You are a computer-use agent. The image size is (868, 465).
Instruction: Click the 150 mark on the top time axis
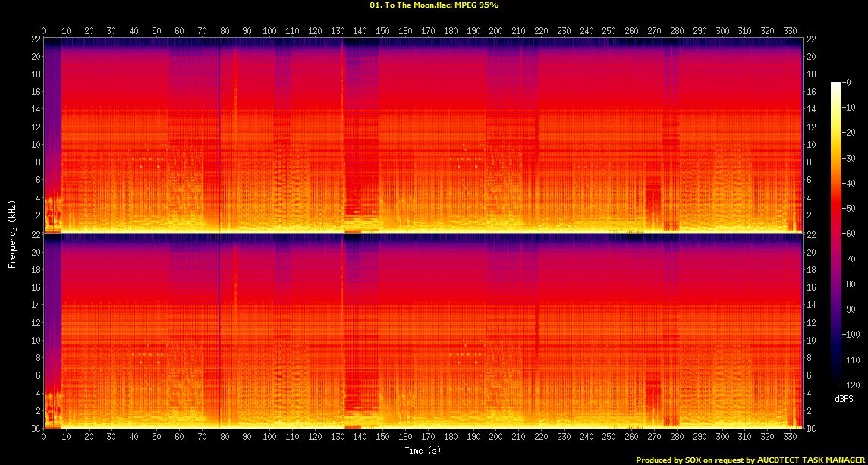tap(382, 31)
